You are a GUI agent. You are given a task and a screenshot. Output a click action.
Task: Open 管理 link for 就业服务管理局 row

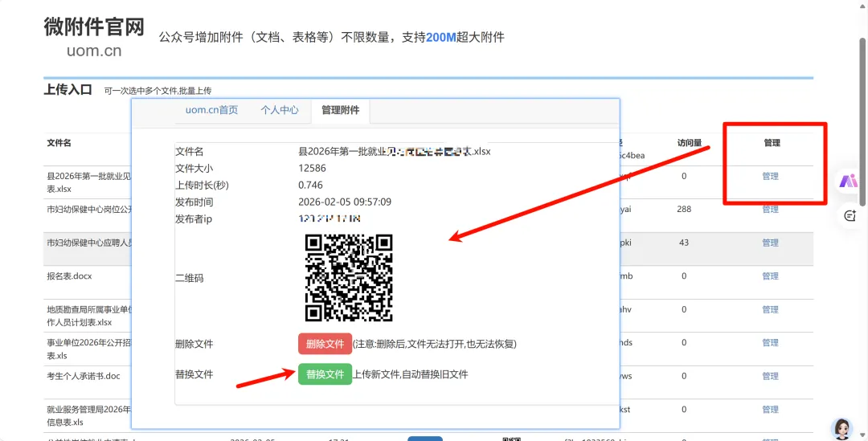tap(770, 410)
